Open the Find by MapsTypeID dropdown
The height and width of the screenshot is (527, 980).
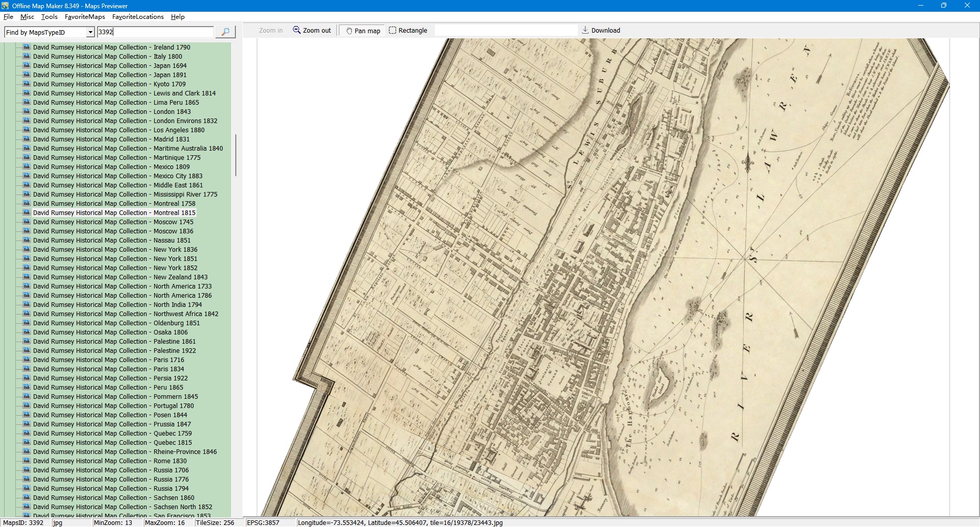coord(90,32)
